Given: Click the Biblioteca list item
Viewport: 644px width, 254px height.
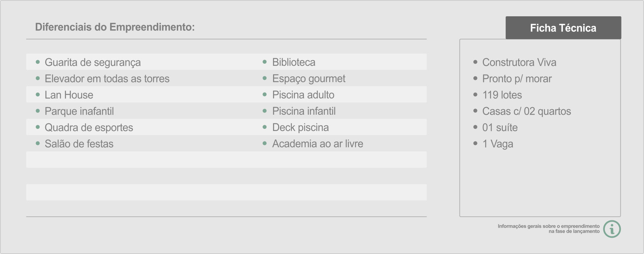Looking at the screenshot, I should [x=294, y=62].
